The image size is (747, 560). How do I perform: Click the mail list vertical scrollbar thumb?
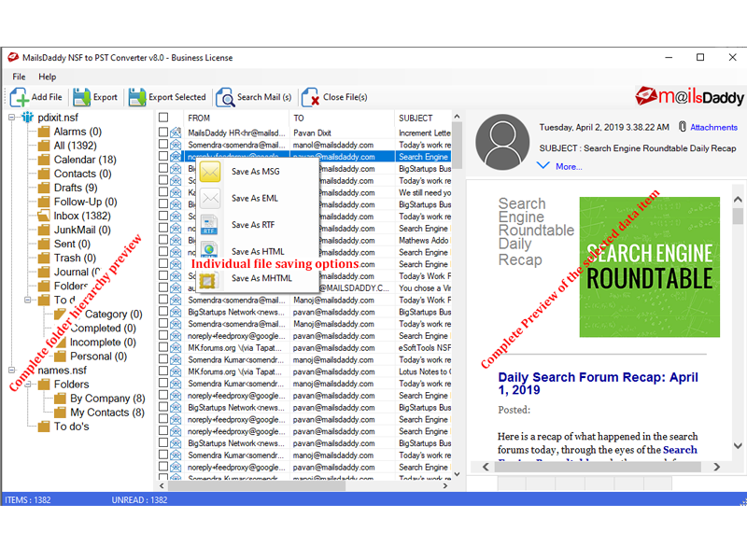click(457, 146)
